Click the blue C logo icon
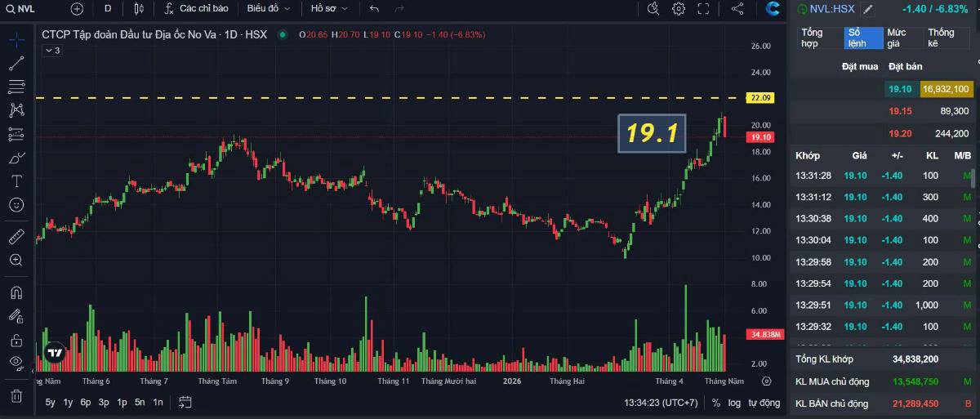Viewport: 980px width, 419px height. pyautogui.click(x=773, y=9)
